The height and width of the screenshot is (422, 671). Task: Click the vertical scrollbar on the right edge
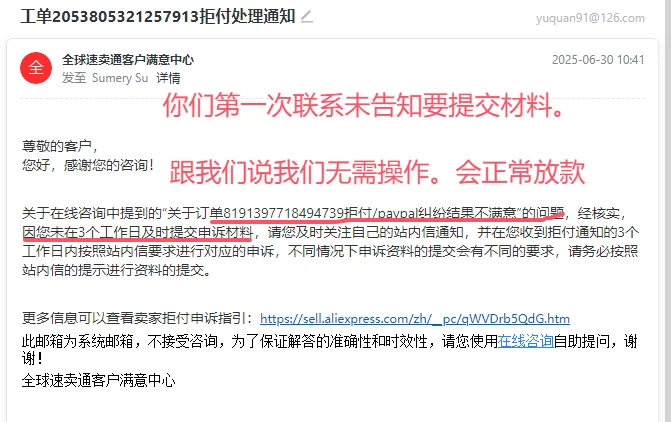(667, 211)
